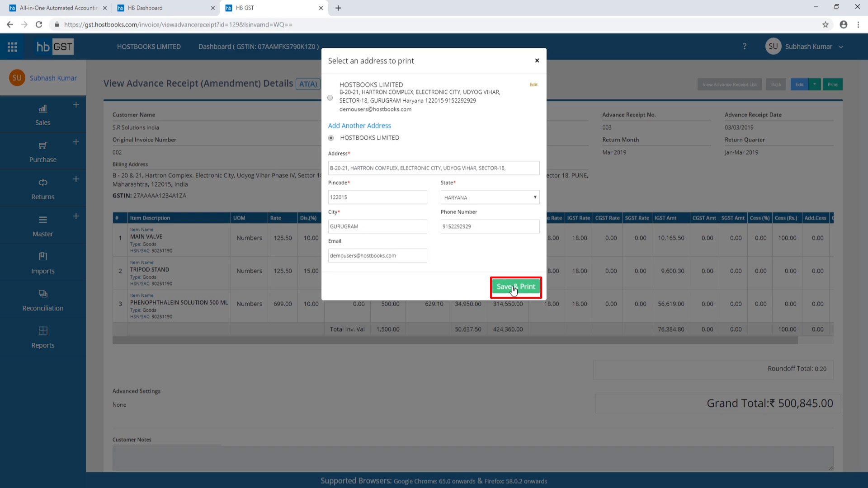The image size is (868, 488).
Task: Click the Sales sidebar icon
Action: 43,109
